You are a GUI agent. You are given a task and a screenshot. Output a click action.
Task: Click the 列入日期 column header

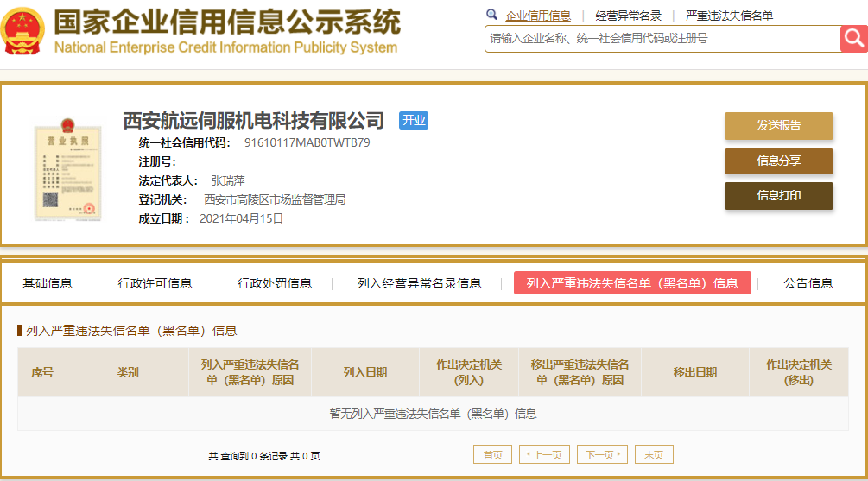365,372
